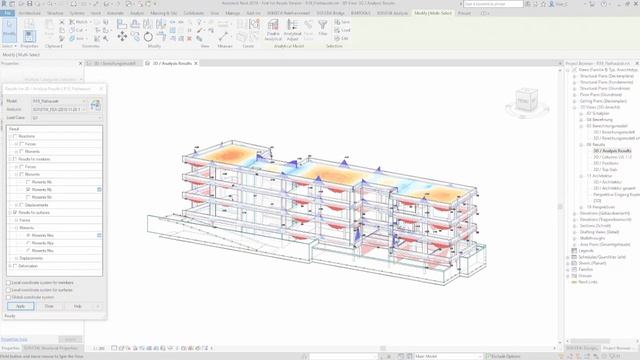Open the Manage ribbon tab
Viewport: 640px width, 360px height.
(233, 13)
